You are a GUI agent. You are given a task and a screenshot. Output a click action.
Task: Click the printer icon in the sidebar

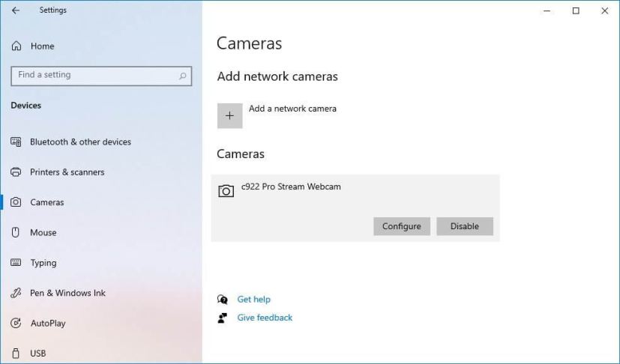tap(16, 172)
